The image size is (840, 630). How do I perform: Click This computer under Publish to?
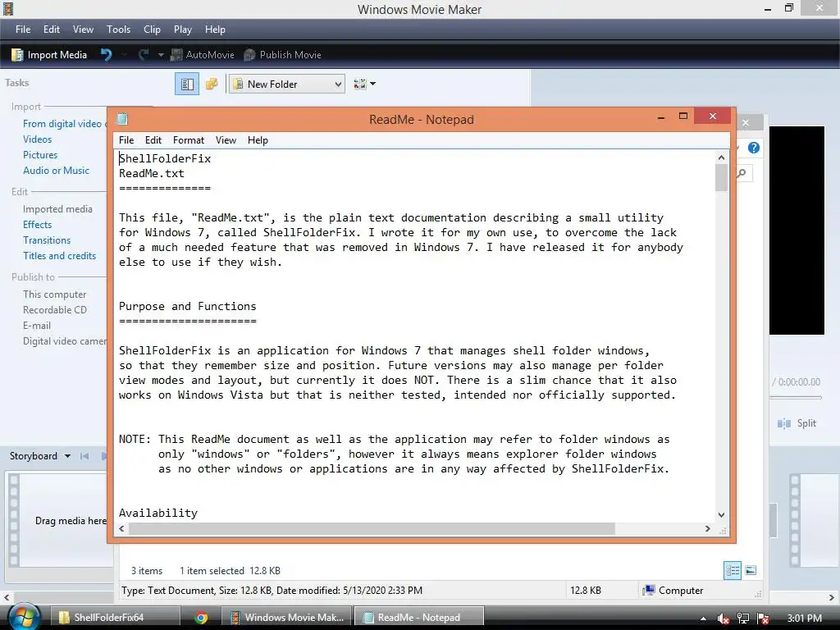pyautogui.click(x=55, y=294)
